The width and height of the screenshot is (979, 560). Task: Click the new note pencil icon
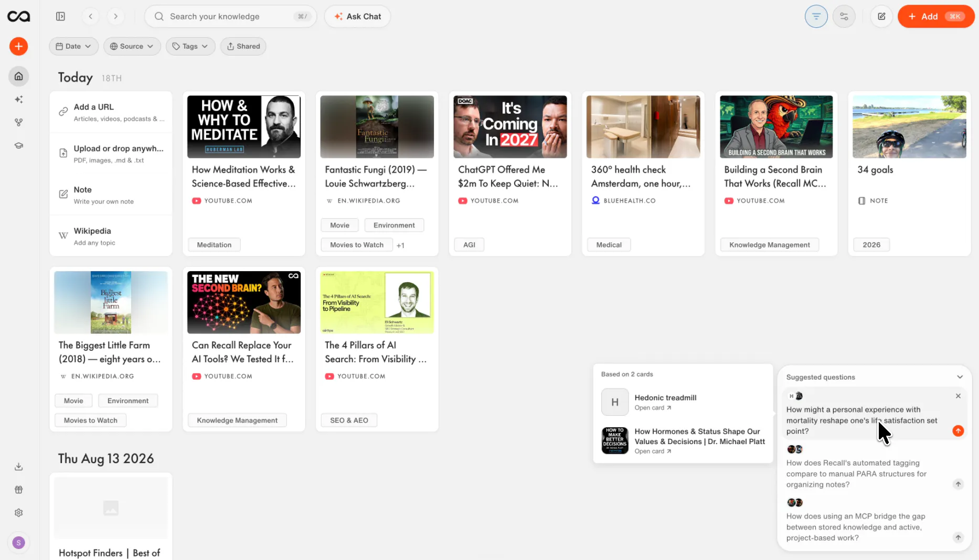881,16
